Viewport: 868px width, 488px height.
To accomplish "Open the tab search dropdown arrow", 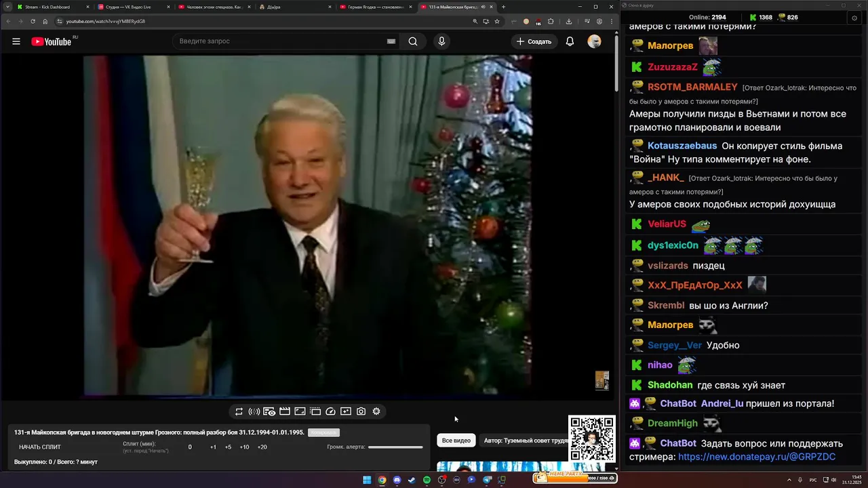I will point(7,7).
